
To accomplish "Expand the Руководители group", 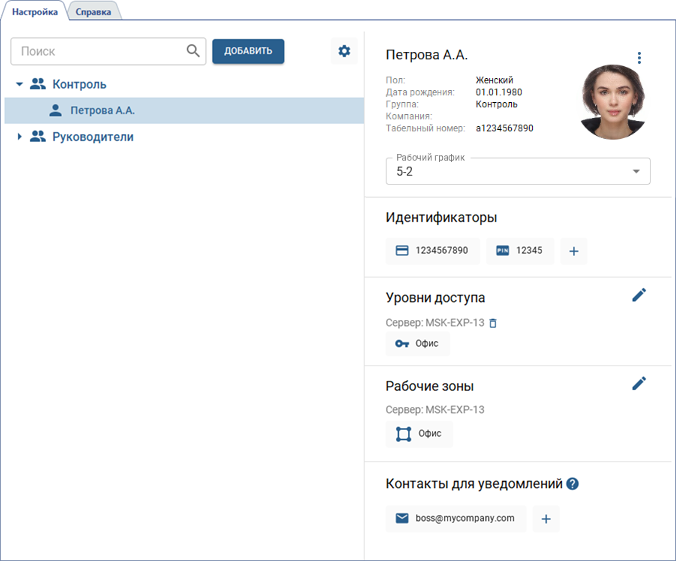I will 19,137.
